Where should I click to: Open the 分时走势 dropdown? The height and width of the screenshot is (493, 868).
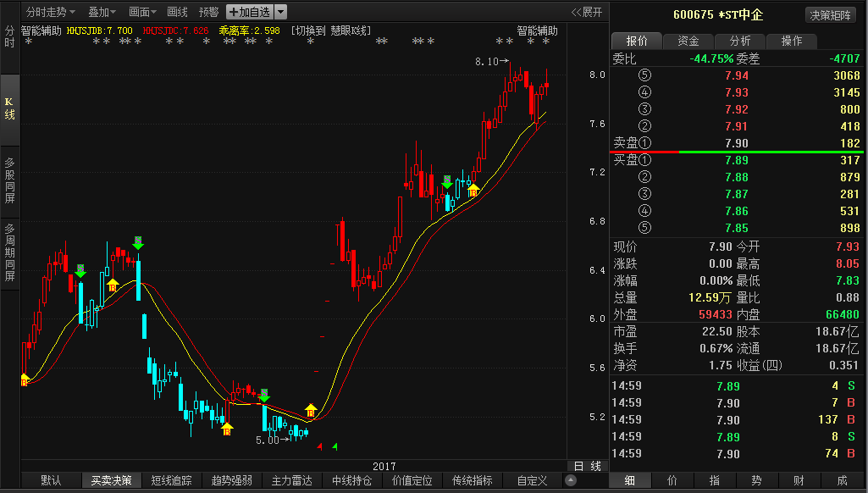(x=50, y=12)
